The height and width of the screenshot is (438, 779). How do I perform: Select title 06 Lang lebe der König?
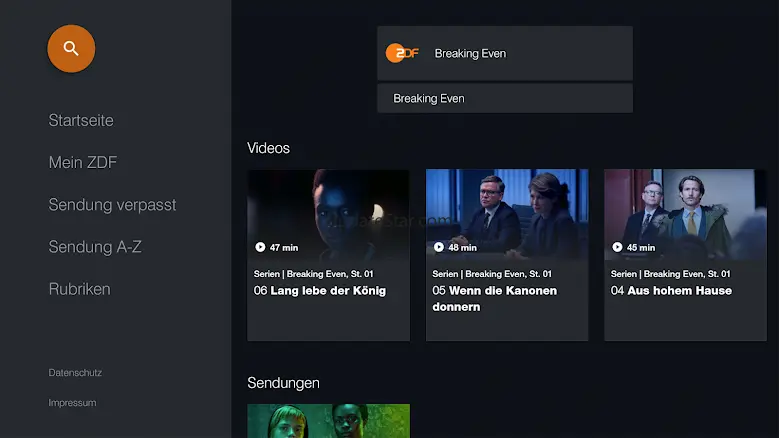tap(320, 291)
